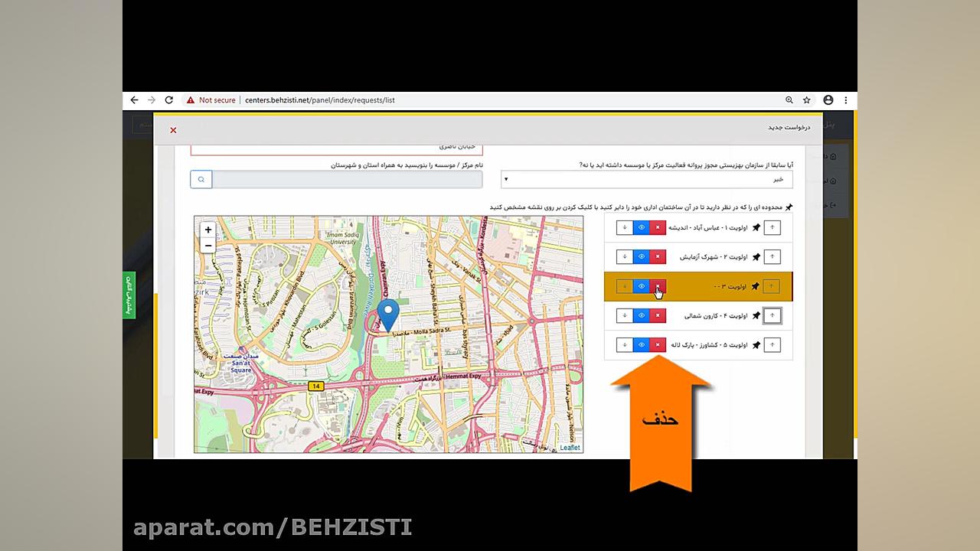
Task: Show اولویت ۵ - کشاورز - پارک لاله with its eye
Action: pyautogui.click(x=642, y=345)
